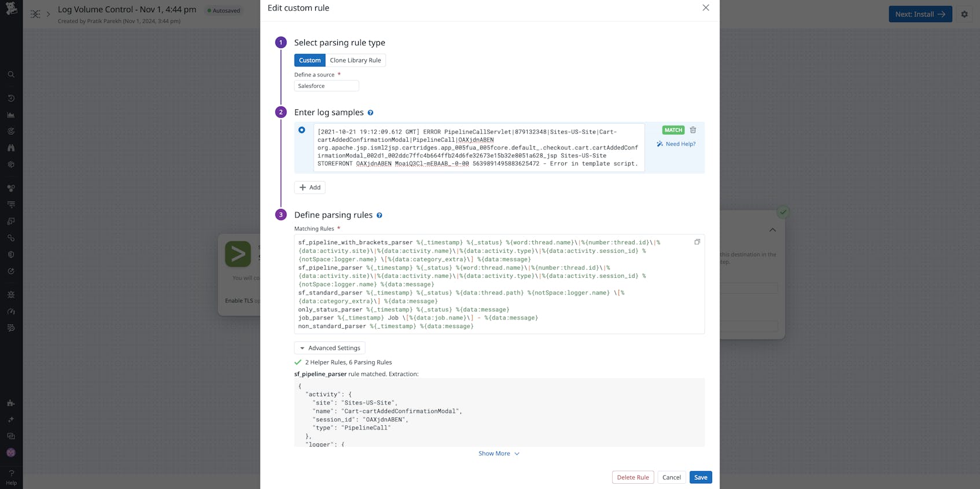Collapse the destination panel with its chevron
Screen dimensions: 980x489
pyautogui.click(x=772, y=230)
